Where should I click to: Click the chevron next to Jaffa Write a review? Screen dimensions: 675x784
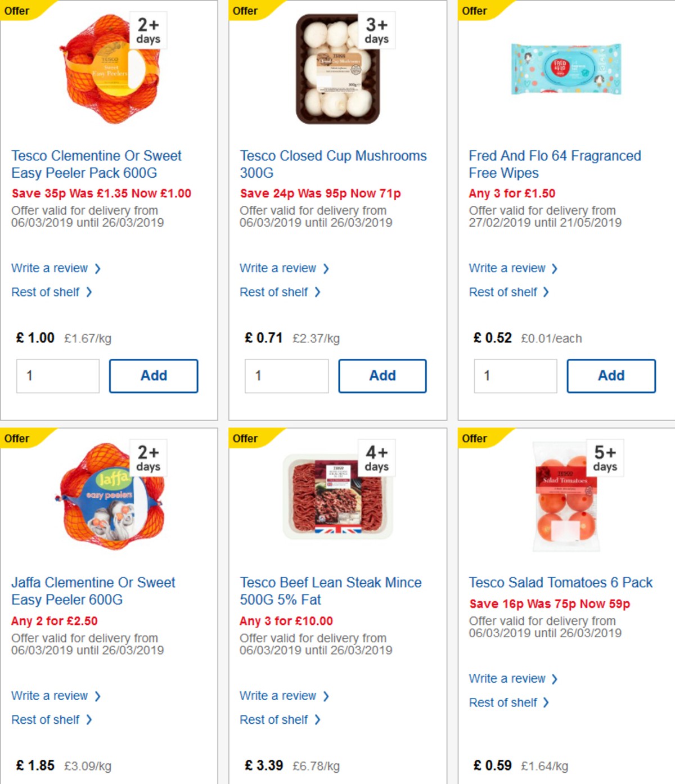point(98,696)
